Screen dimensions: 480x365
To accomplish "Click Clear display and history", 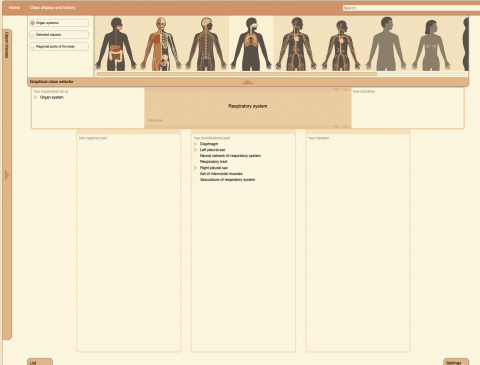I will coord(53,7).
